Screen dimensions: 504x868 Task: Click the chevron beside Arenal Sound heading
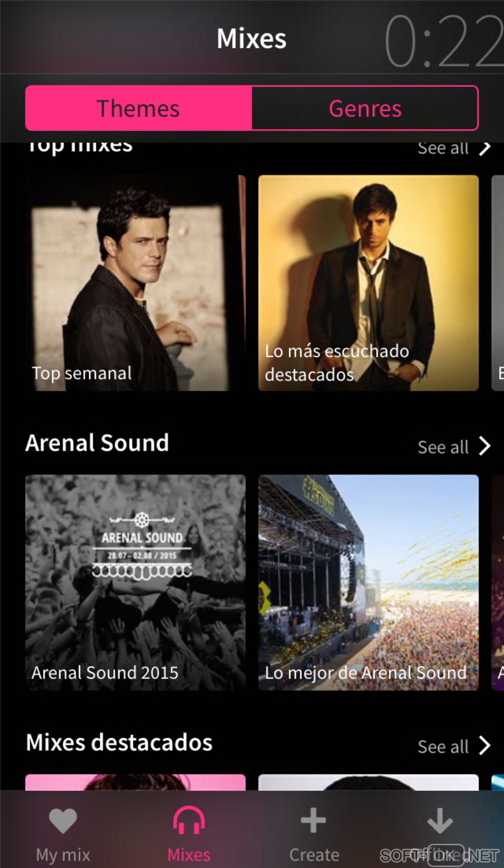(x=485, y=446)
